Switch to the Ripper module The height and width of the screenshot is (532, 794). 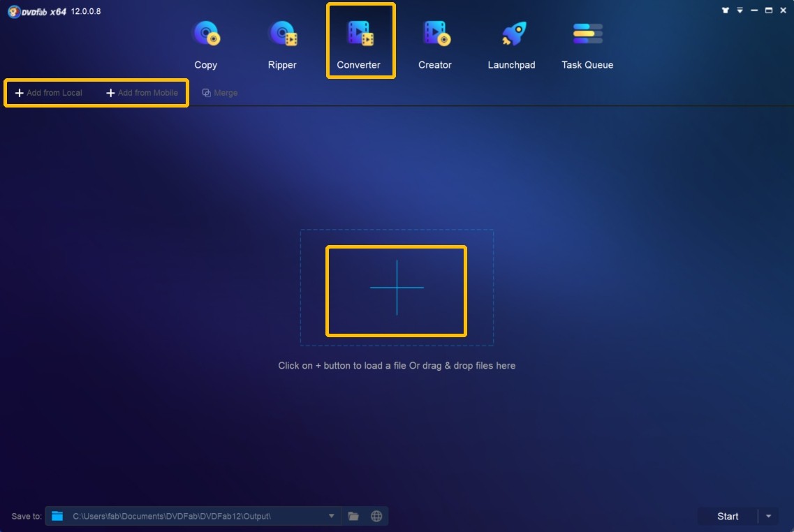pos(282,45)
